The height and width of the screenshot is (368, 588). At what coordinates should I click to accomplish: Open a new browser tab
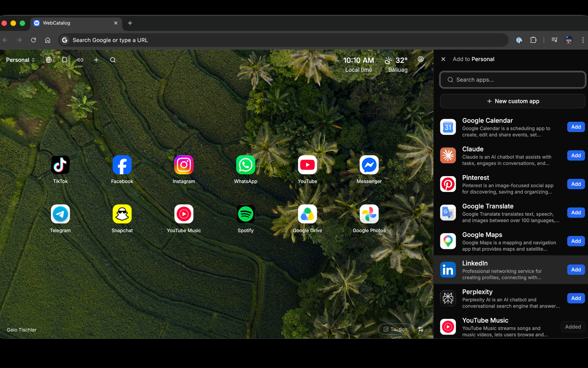tap(130, 23)
